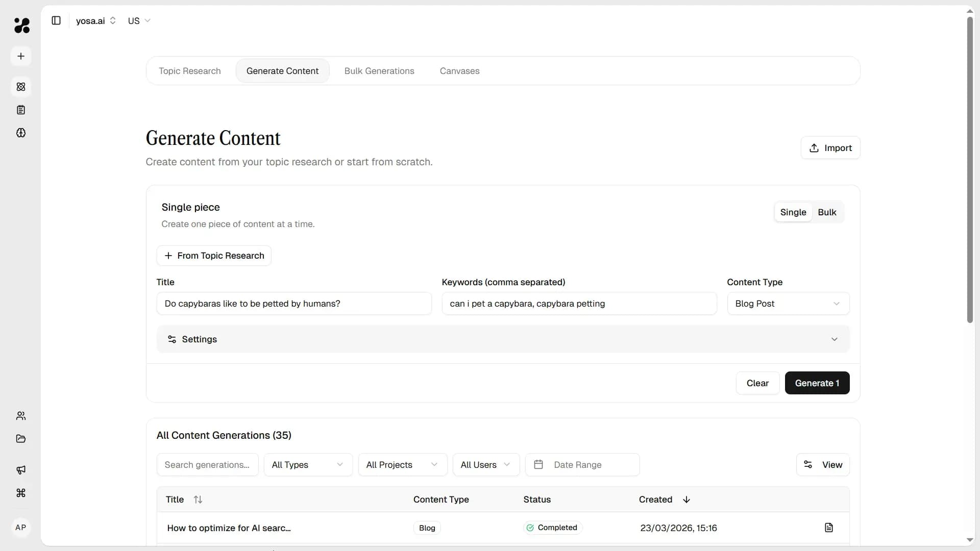
Task: Click inside the Keywords input field
Action: (579, 304)
